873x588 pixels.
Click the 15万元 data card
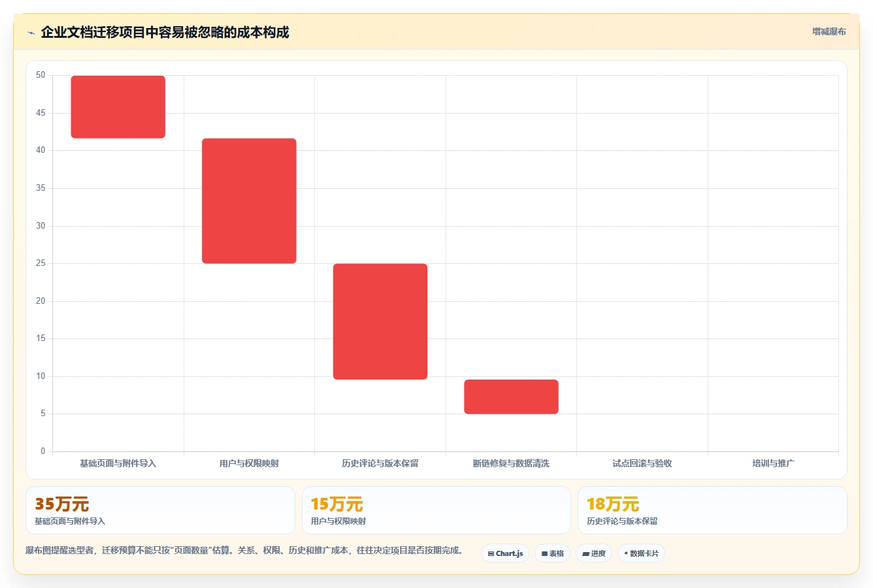click(x=436, y=510)
